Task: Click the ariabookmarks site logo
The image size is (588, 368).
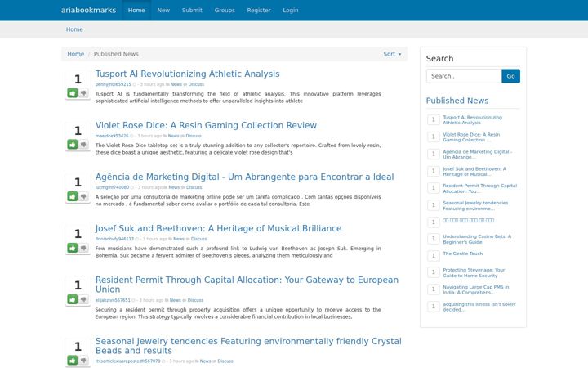Action: click(88, 10)
